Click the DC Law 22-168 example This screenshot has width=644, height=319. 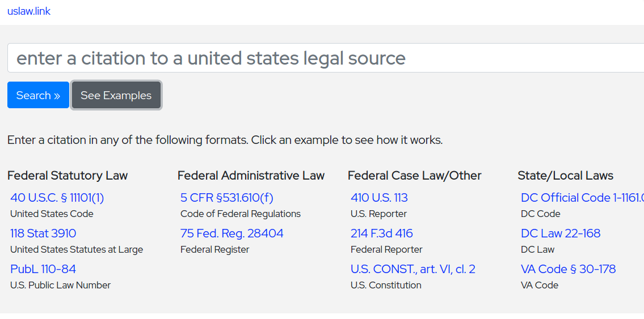[x=561, y=233]
